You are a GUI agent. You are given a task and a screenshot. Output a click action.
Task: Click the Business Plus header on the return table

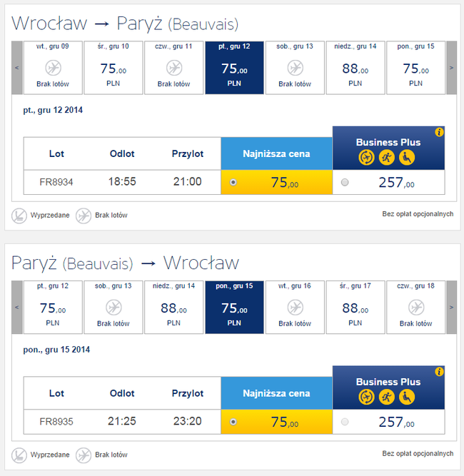point(388,382)
